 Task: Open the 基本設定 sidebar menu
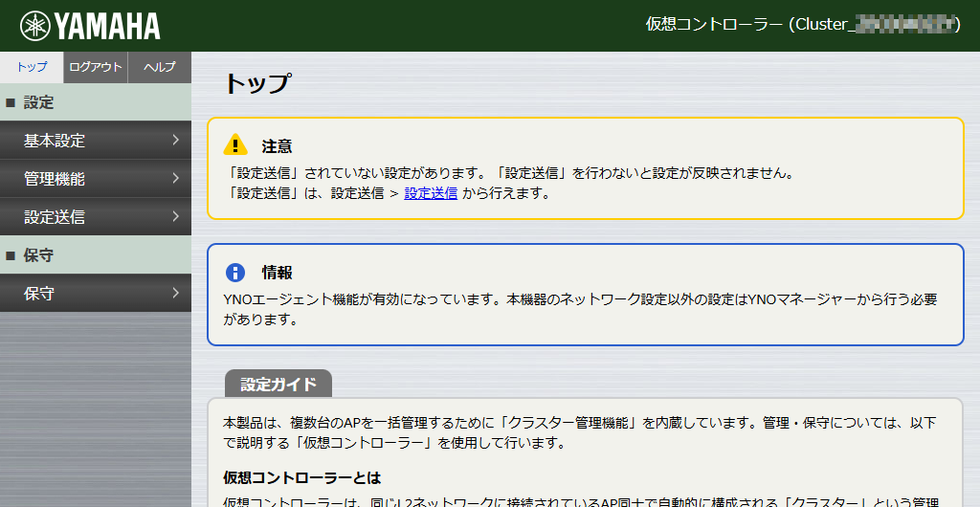(x=55, y=141)
